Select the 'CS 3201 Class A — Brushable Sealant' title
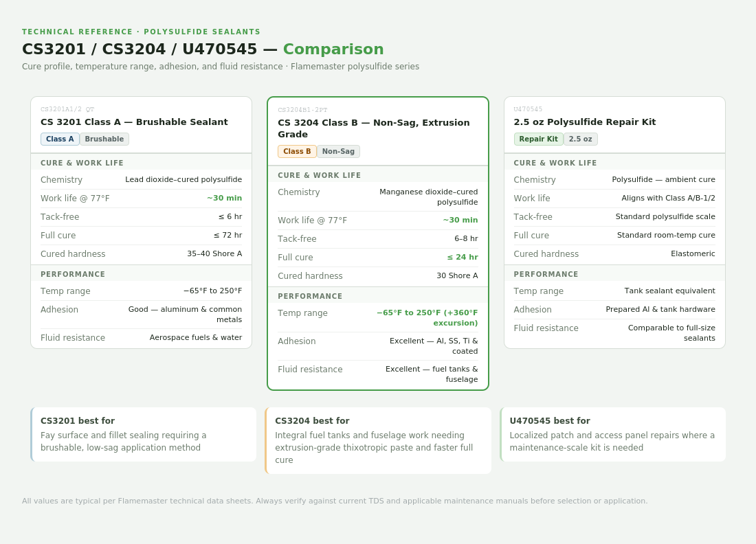Image resolution: width=756 pixels, height=544 pixels. pyautogui.click(x=134, y=122)
